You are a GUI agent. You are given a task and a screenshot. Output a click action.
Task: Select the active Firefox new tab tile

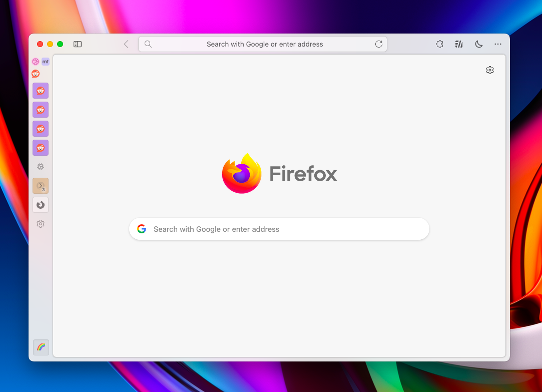(41, 205)
